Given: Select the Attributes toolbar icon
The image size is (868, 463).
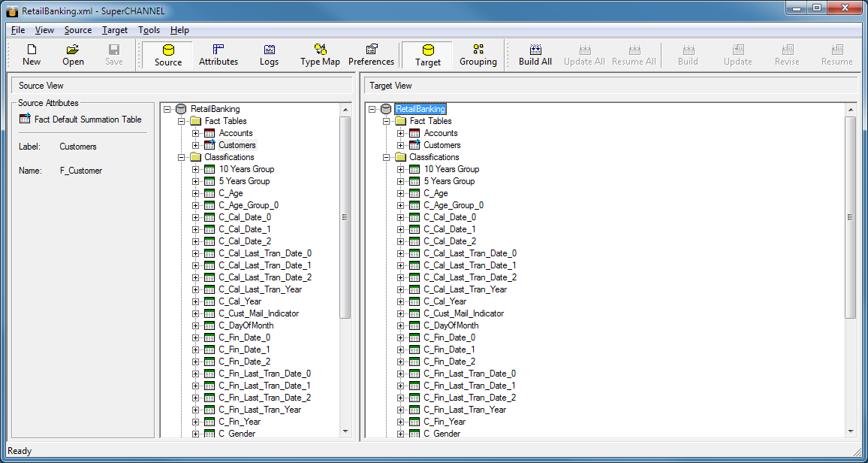Looking at the screenshot, I should coord(219,55).
